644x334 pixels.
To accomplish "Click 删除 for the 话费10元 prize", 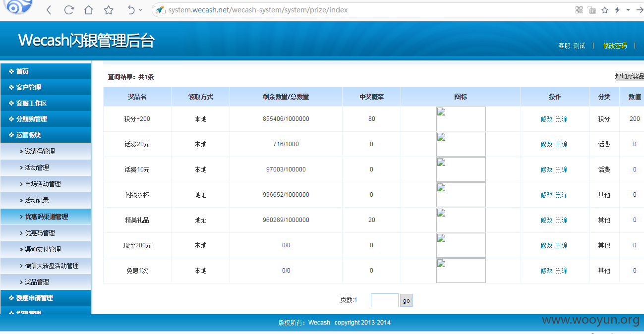I will (561, 169).
